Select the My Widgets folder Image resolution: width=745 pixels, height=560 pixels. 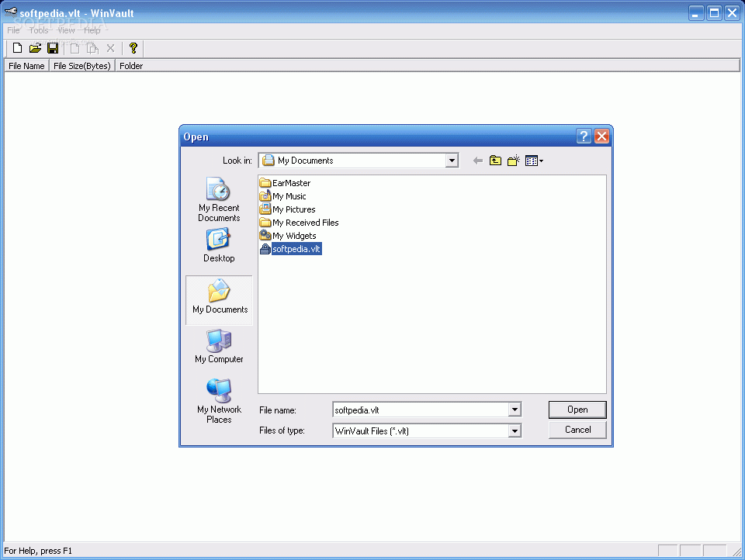click(x=289, y=236)
